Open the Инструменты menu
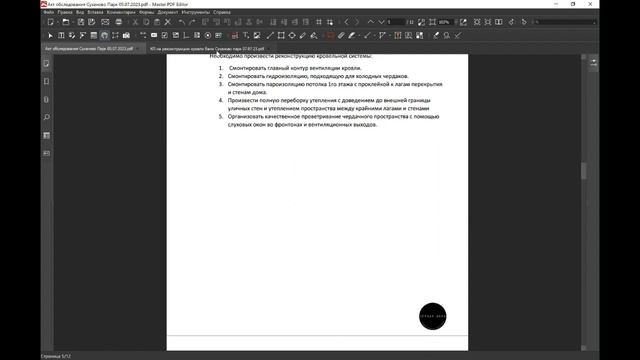 point(196,12)
